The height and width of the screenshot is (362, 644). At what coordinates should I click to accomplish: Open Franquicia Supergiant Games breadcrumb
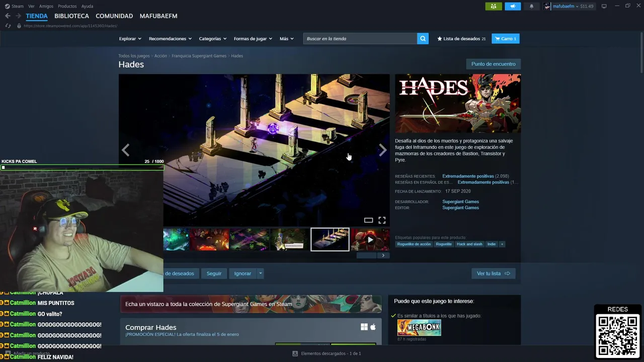point(199,56)
